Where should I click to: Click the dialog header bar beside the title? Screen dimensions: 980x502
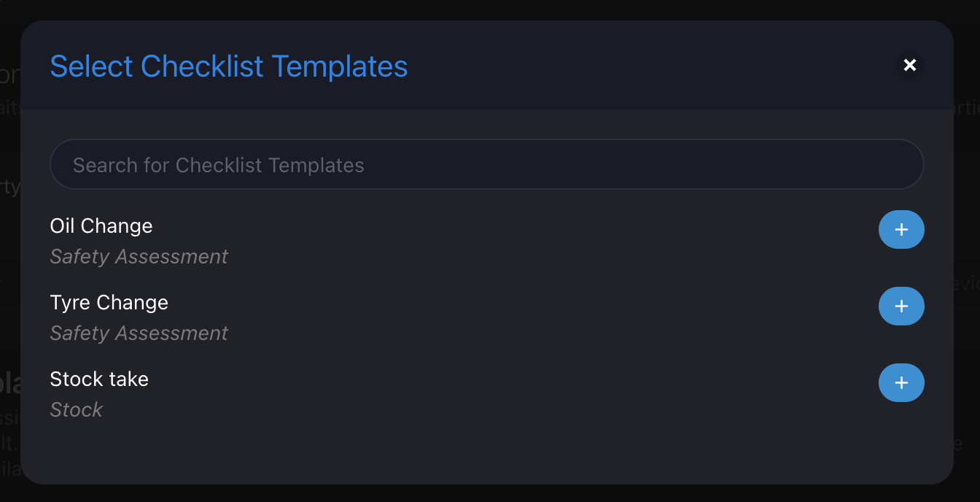[x=649, y=66]
